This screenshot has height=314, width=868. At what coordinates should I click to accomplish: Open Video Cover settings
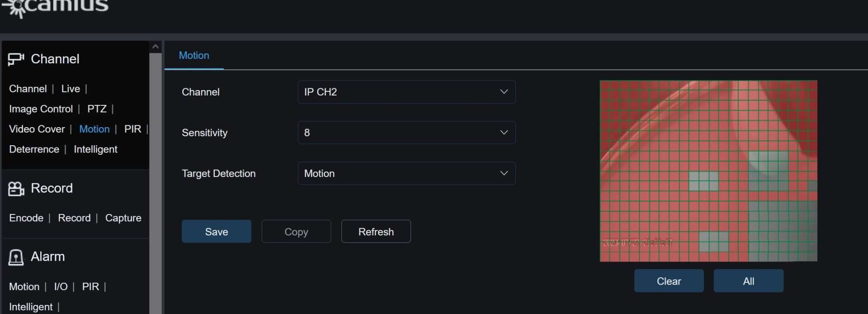pyautogui.click(x=38, y=129)
